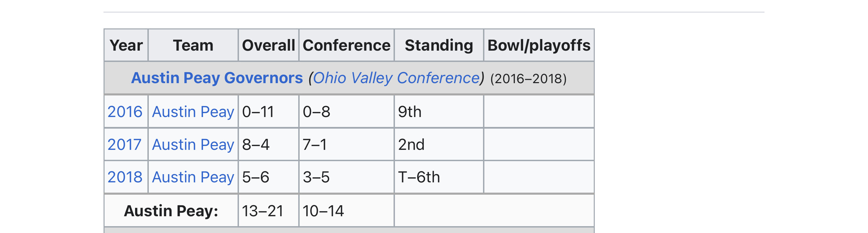Click the Team column header

(x=193, y=45)
